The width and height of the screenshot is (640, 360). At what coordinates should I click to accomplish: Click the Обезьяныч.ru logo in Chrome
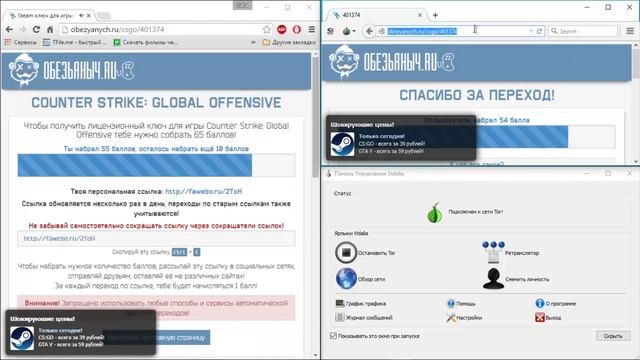(x=71, y=70)
